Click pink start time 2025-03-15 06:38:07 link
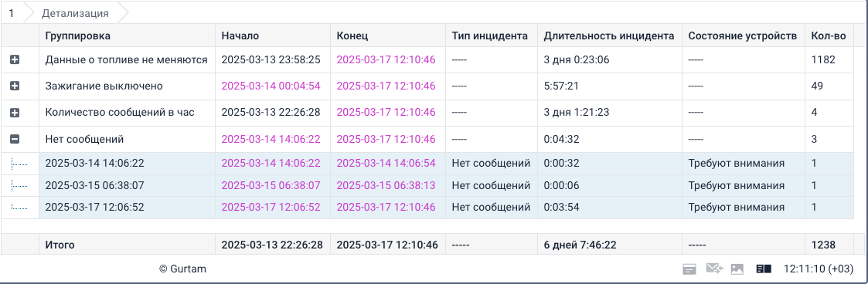 point(271,186)
